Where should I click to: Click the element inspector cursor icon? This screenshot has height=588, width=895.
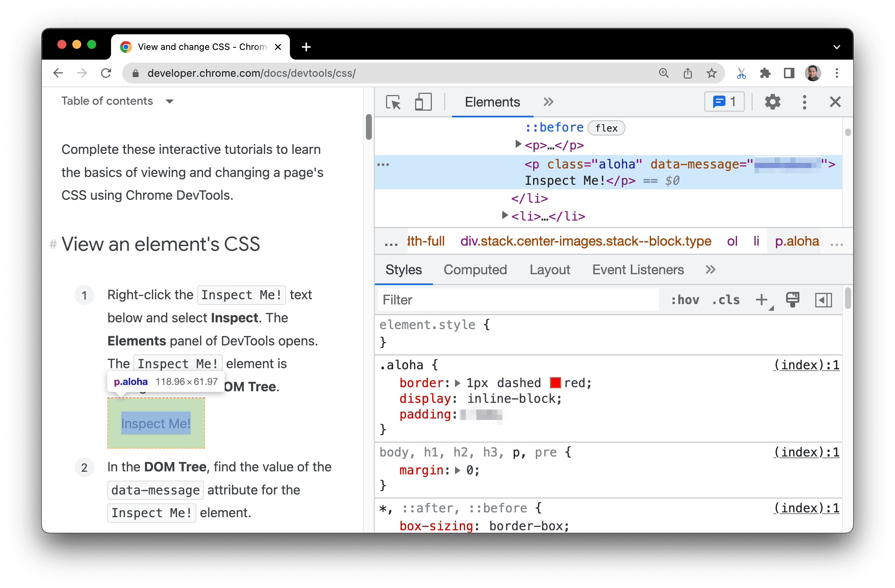pos(395,102)
